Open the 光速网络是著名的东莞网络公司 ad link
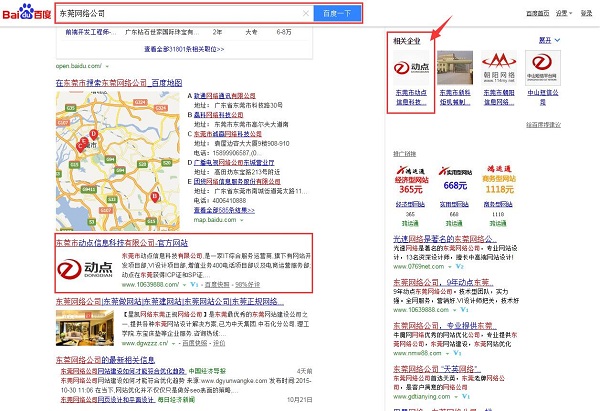 pyautogui.click(x=445, y=239)
